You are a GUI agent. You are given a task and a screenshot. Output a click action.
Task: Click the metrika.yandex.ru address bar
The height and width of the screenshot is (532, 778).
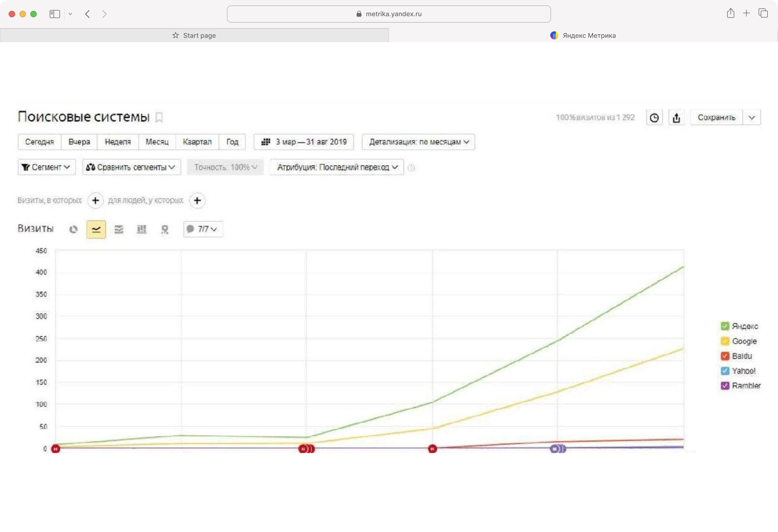click(x=389, y=14)
